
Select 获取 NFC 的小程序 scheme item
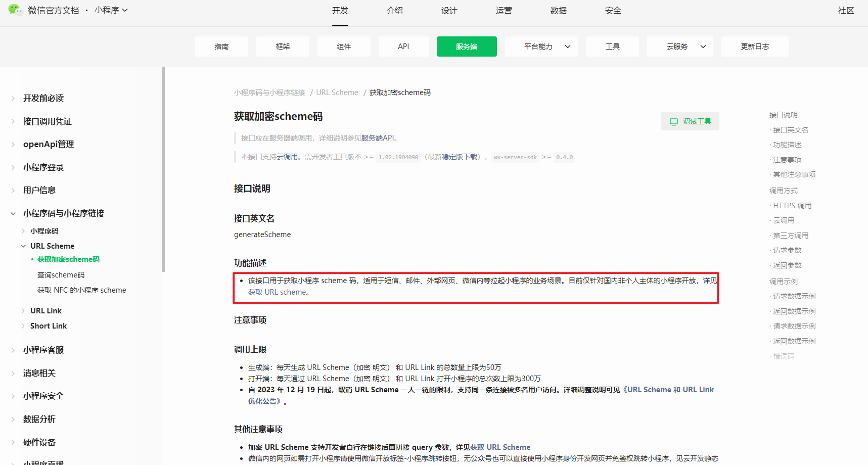(82, 290)
